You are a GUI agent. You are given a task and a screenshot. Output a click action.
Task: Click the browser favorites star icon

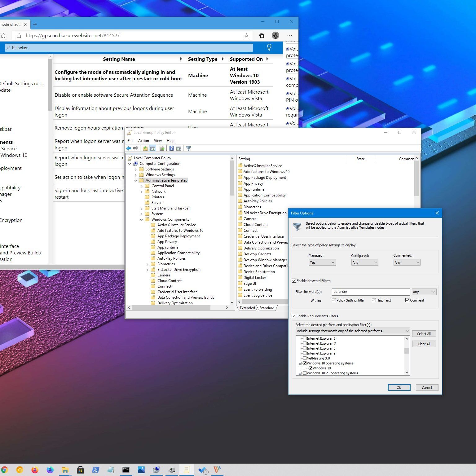coord(246,36)
